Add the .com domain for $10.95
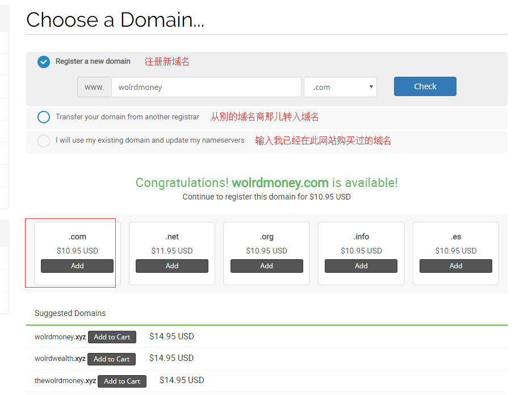This screenshot has width=532, height=395. pos(77,266)
